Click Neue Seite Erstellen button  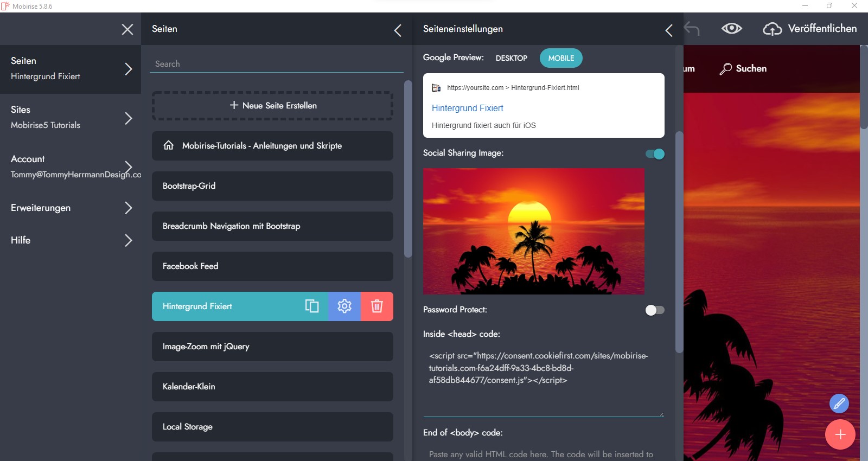(x=272, y=105)
